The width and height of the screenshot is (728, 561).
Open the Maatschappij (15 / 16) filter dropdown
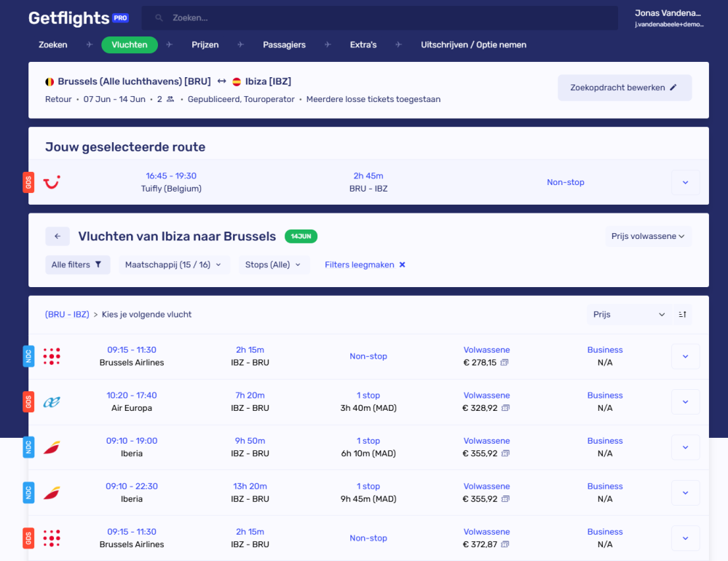tap(174, 266)
